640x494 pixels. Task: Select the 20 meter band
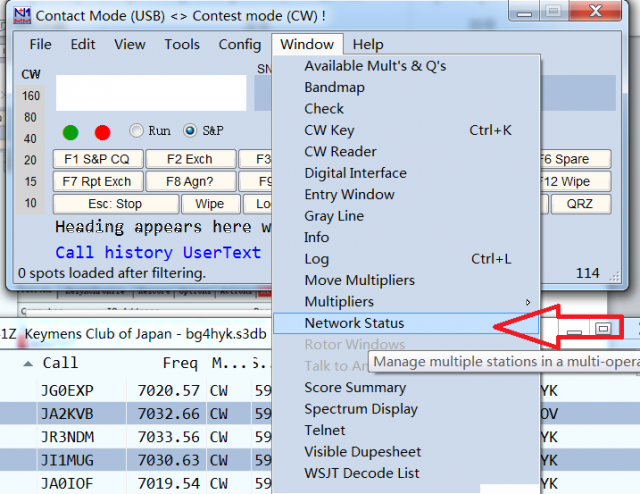point(31,160)
